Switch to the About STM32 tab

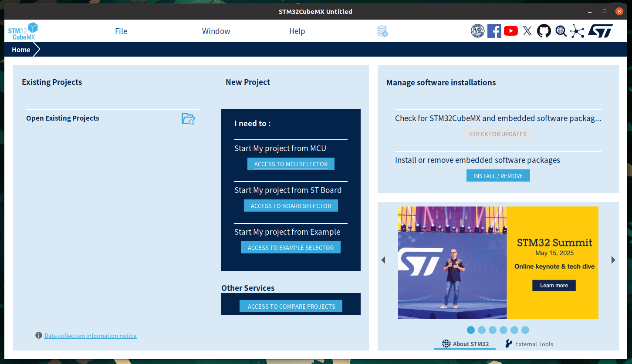[x=465, y=344]
